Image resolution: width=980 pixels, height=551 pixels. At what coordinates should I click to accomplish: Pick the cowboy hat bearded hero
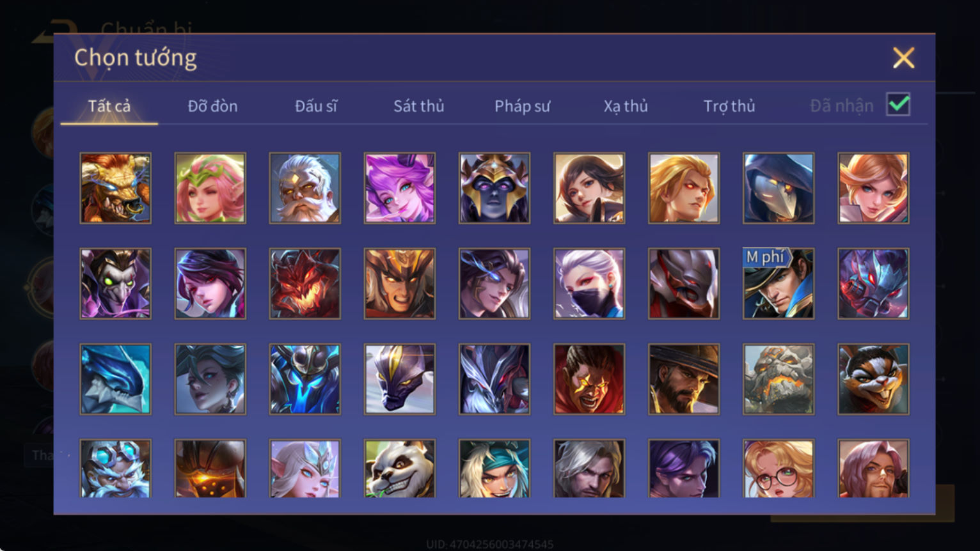684,380
